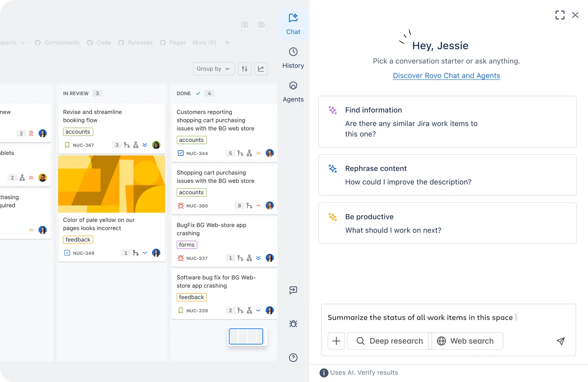Open the Releases tab

(x=140, y=43)
